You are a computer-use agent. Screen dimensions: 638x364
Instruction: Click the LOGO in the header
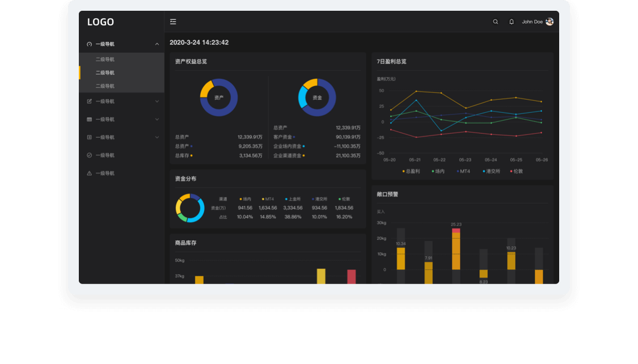[100, 22]
